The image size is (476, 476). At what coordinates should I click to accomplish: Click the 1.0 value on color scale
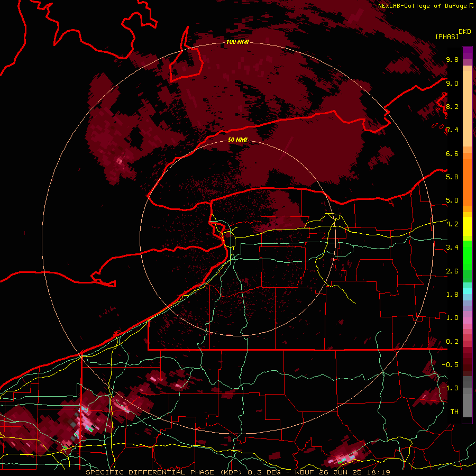point(452,318)
